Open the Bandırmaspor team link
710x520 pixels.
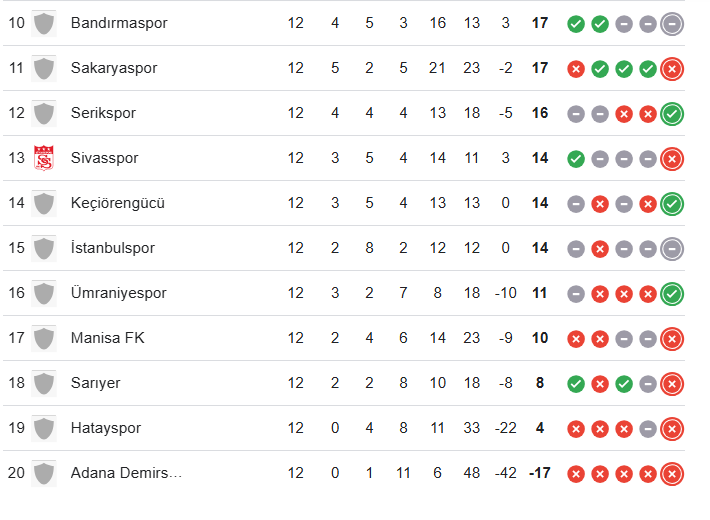coord(119,23)
